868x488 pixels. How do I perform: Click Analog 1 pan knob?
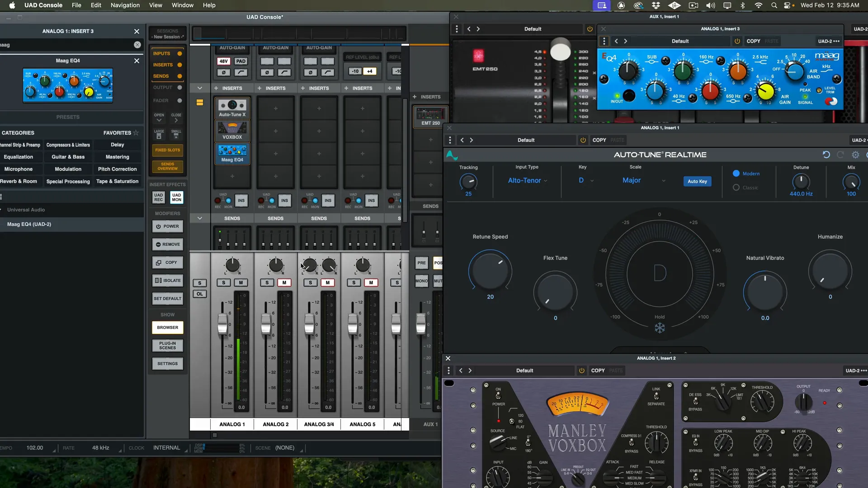click(232, 265)
